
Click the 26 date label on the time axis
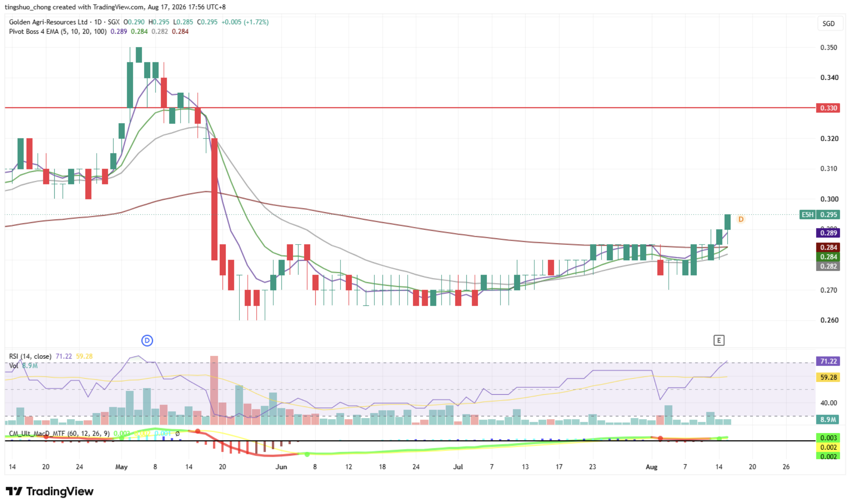pyautogui.click(x=786, y=467)
